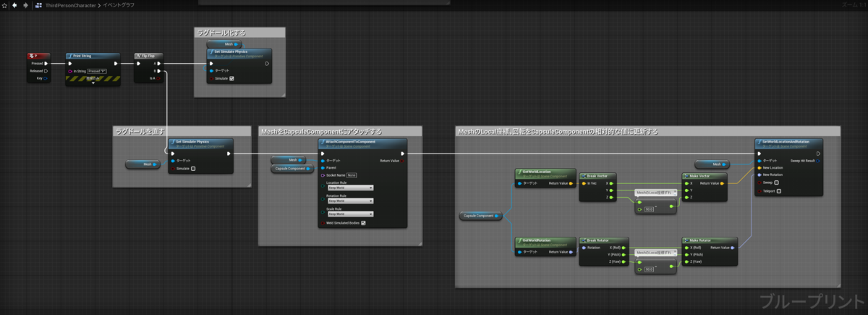Click the Parent pin on AttachComponentToComponent
This screenshot has height=315, width=868.
[321, 167]
